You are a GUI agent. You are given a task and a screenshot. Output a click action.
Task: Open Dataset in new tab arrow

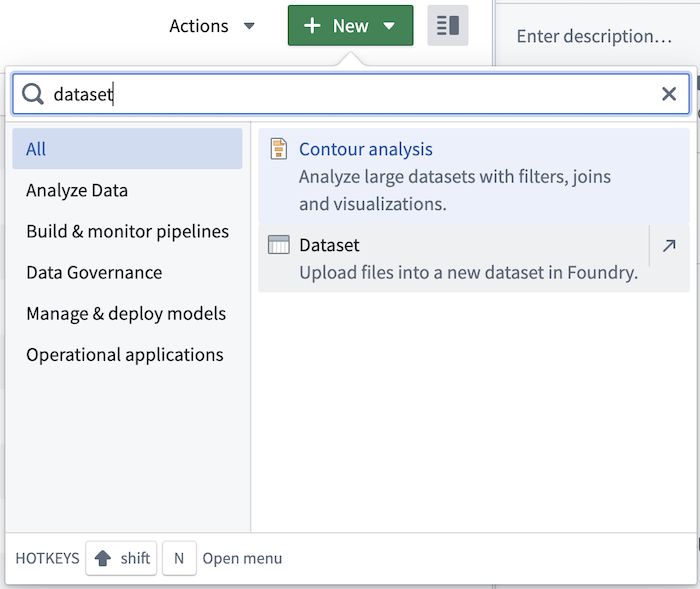click(669, 245)
